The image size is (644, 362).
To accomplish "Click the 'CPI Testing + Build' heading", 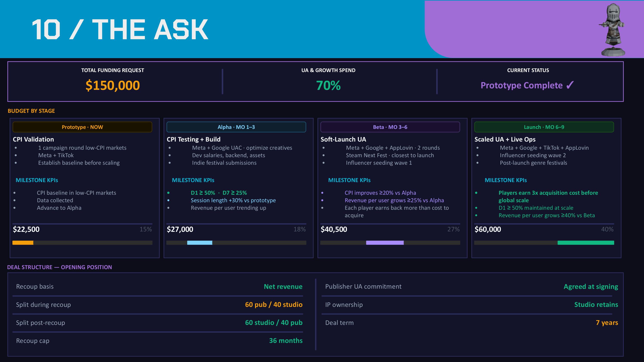I will coord(193,139).
